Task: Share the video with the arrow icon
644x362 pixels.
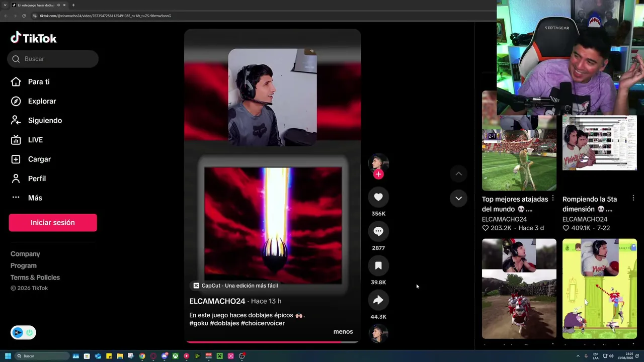Action: pos(378,300)
